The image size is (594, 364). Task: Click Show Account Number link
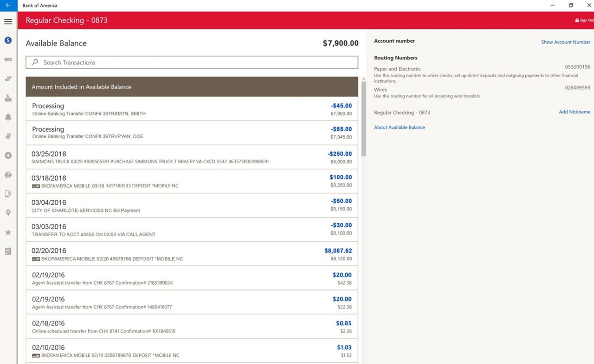point(566,42)
